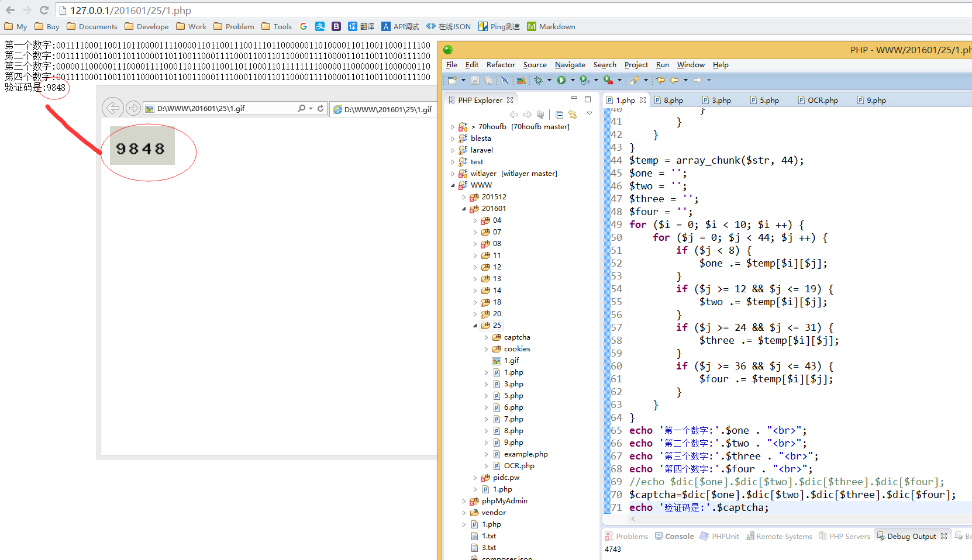Screen dimensions: 972x560
Task: Click the External Tools run icon
Action: [x=608, y=80]
